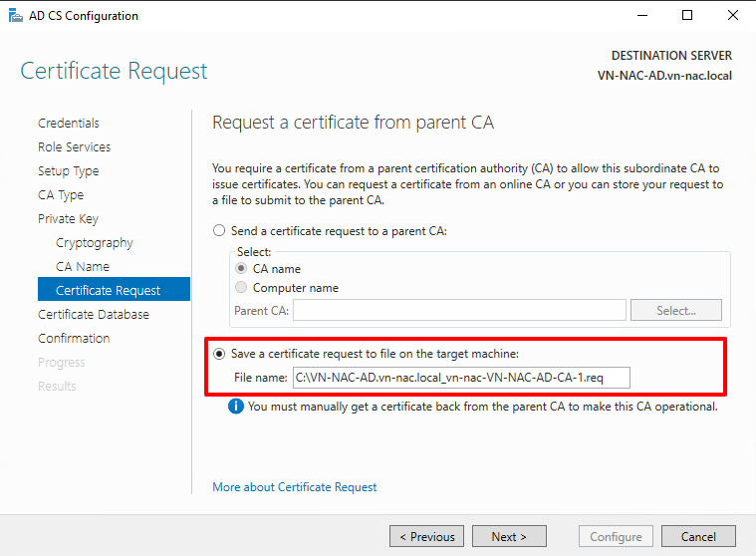Select the Private Key step

coord(68,219)
